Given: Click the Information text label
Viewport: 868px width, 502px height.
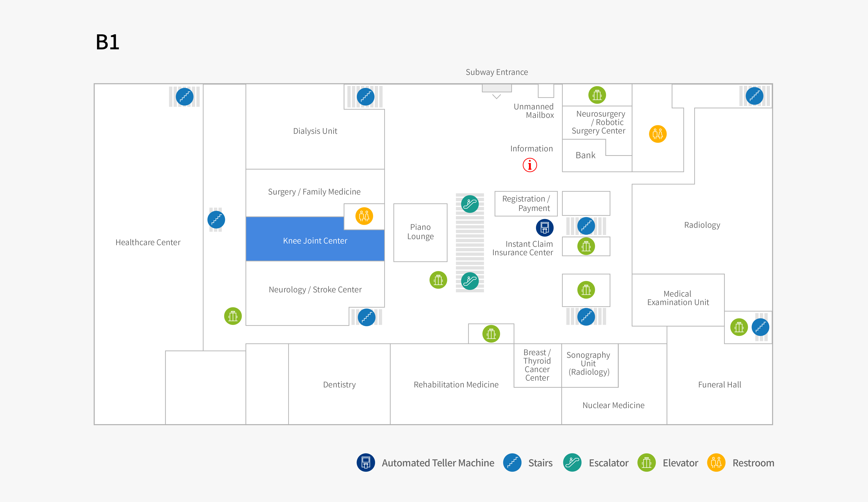Looking at the screenshot, I should pyautogui.click(x=531, y=148).
